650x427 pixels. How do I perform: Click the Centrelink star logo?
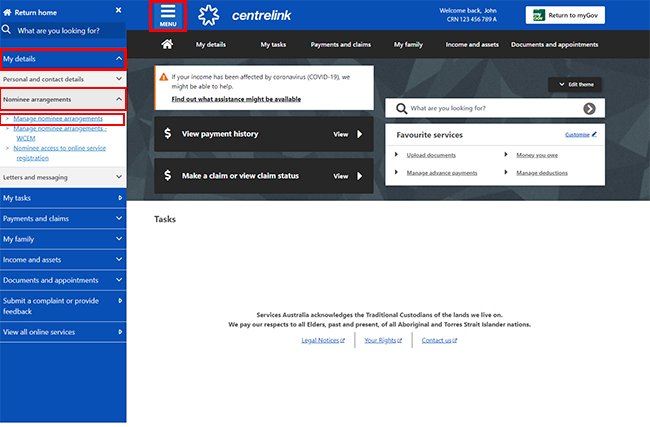pos(208,15)
